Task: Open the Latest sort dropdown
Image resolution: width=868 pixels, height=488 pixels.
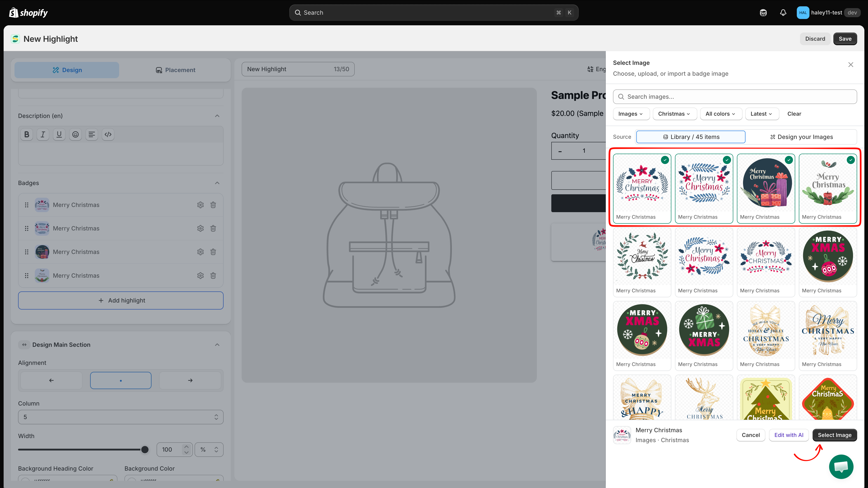Action: click(x=762, y=114)
